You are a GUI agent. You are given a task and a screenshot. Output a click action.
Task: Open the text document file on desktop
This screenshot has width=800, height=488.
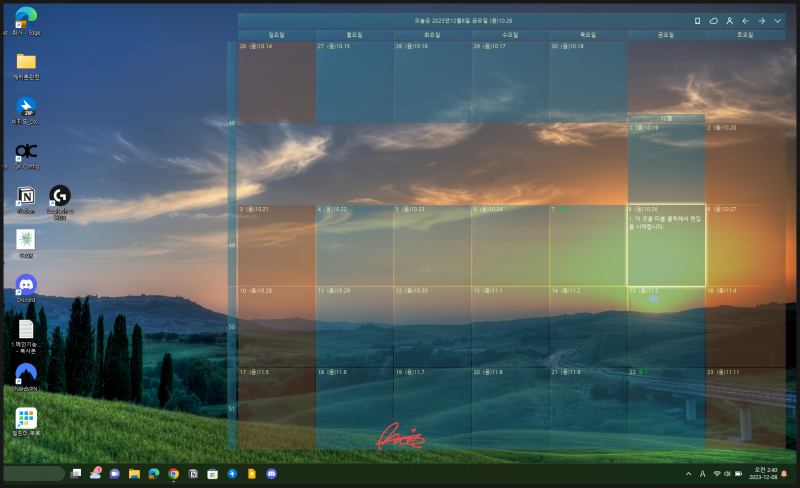click(26, 336)
